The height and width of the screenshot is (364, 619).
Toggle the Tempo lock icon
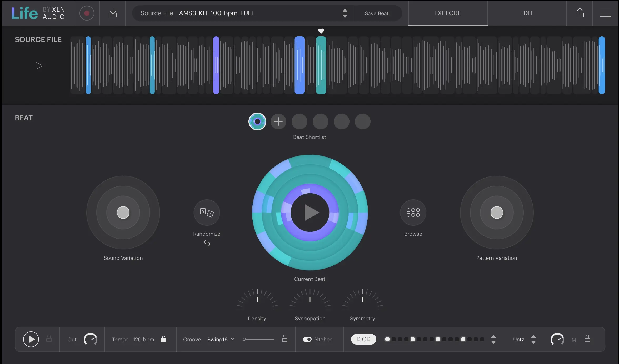(164, 339)
